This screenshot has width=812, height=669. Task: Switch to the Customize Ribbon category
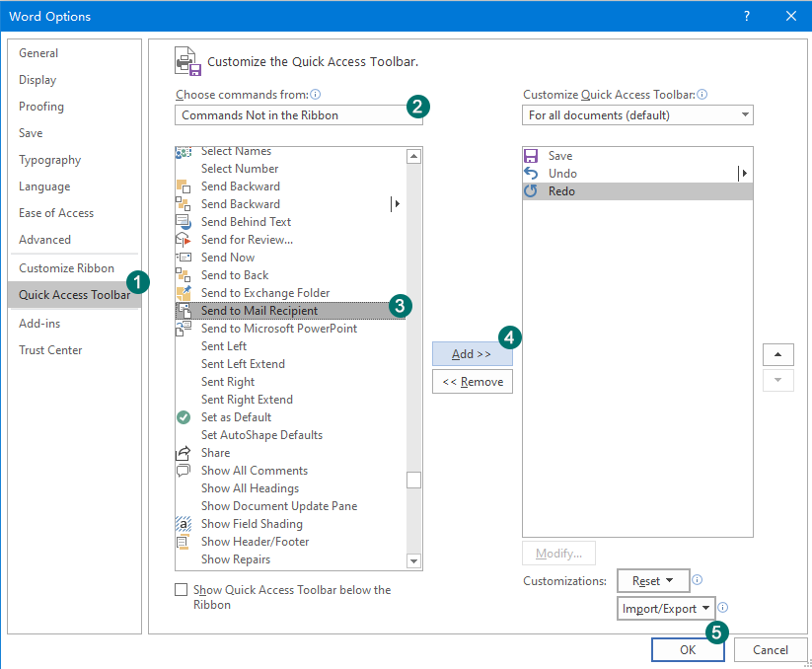tap(66, 268)
